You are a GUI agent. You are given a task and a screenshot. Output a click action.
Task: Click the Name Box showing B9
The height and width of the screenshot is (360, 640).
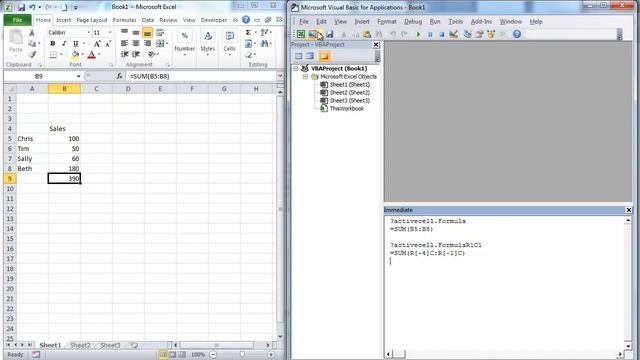pyautogui.click(x=38, y=76)
